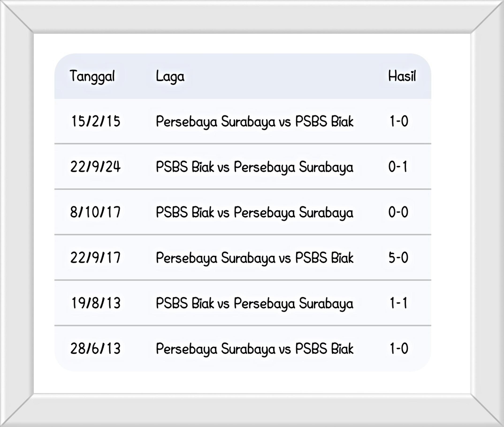Click the 1-0 result for 15/2/15
The width and height of the screenshot is (504, 427).
[x=399, y=121]
